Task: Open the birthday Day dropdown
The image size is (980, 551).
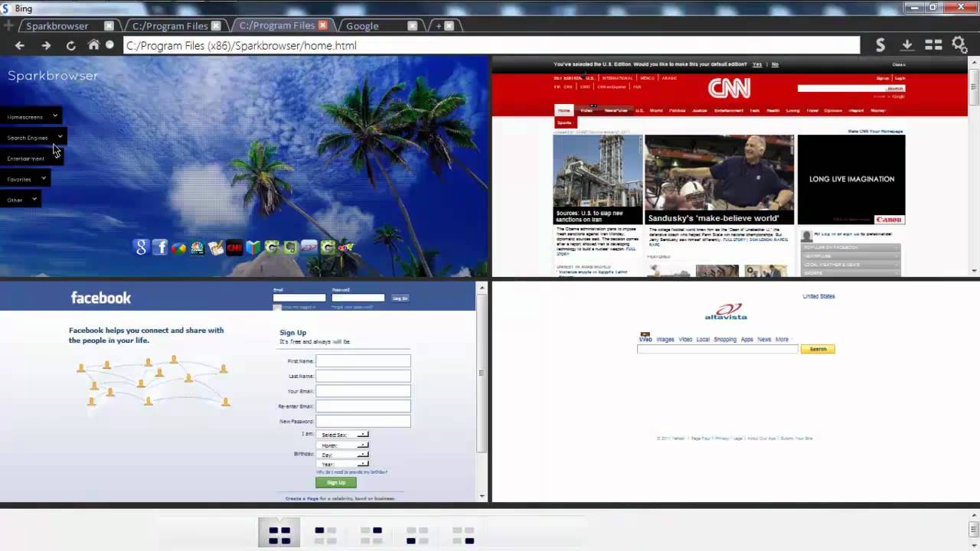Action: click(x=342, y=455)
